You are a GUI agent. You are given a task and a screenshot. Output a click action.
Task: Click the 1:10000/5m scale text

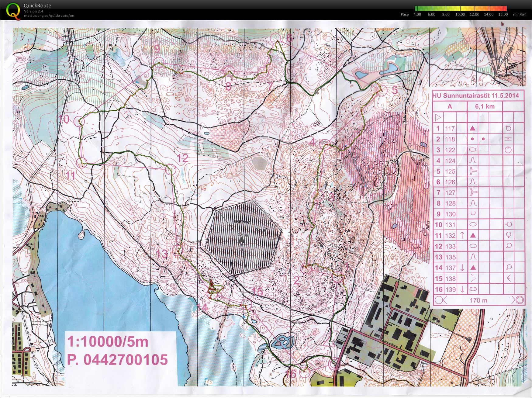[107, 342]
